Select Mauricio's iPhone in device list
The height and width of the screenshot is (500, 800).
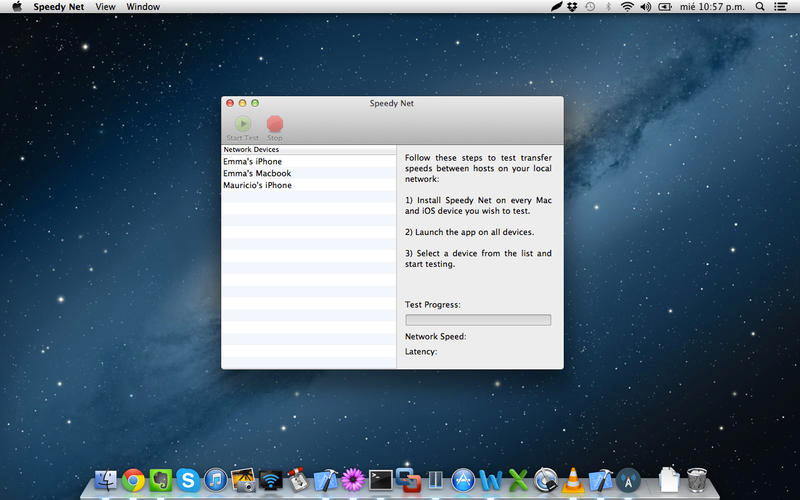click(309, 185)
